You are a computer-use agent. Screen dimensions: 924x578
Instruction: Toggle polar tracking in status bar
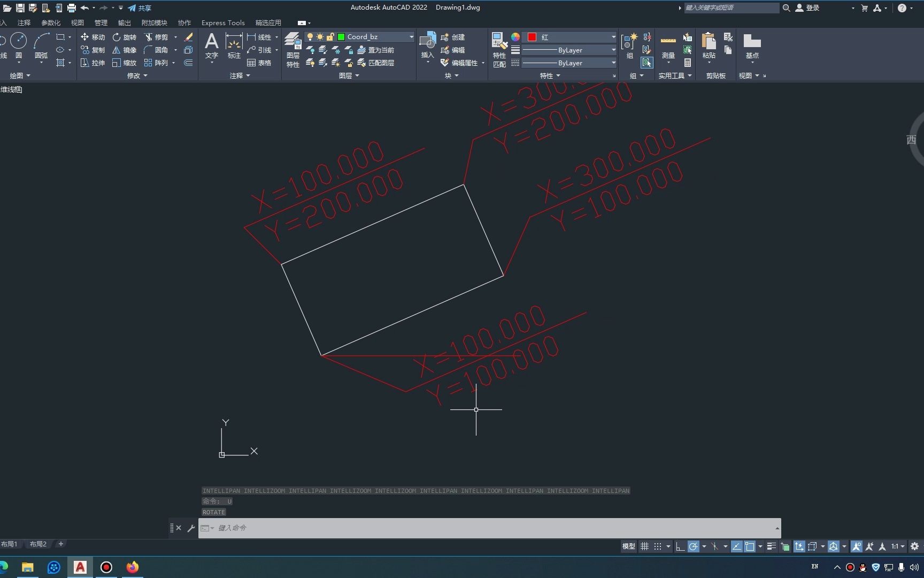tap(694, 546)
